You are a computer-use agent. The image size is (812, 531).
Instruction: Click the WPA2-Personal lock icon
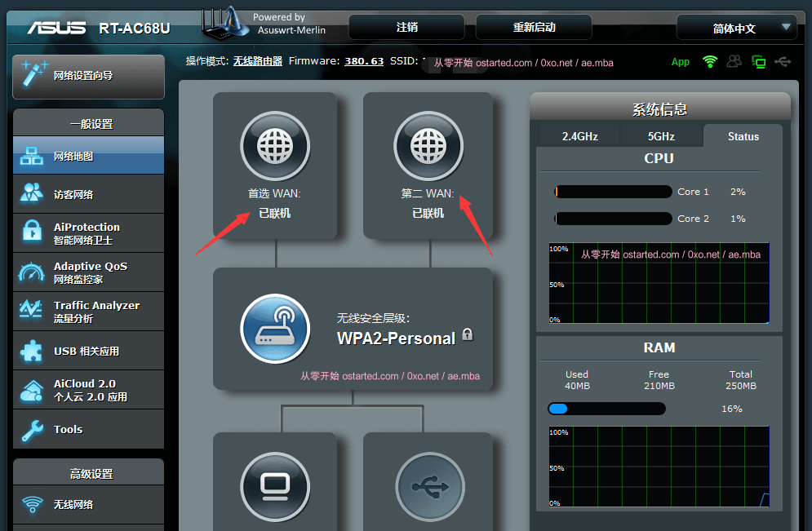468,334
